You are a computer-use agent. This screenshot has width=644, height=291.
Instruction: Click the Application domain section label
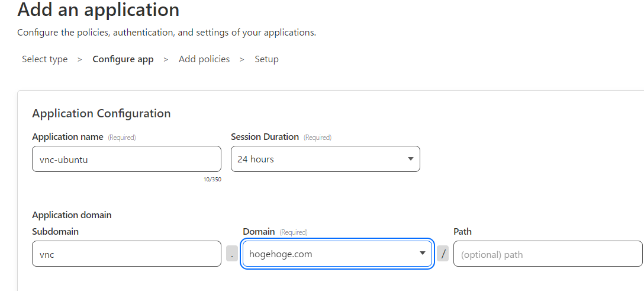pos(72,215)
